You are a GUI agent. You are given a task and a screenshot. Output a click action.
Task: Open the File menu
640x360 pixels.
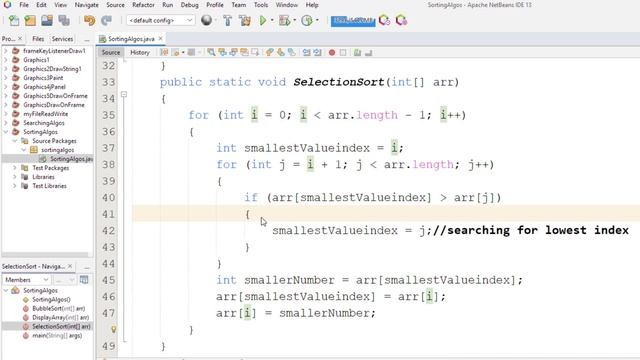tap(24, 5)
